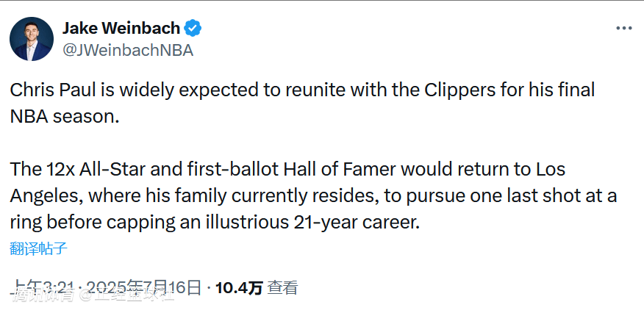Open the @JWeinbachNBA handle link
644x313 pixels.
[x=127, y=50]
